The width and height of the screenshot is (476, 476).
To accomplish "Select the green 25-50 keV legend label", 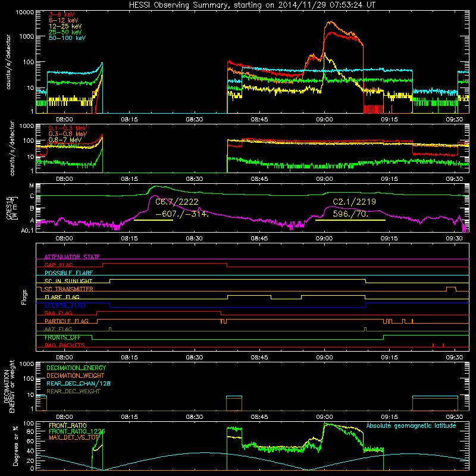I will 65,32.
